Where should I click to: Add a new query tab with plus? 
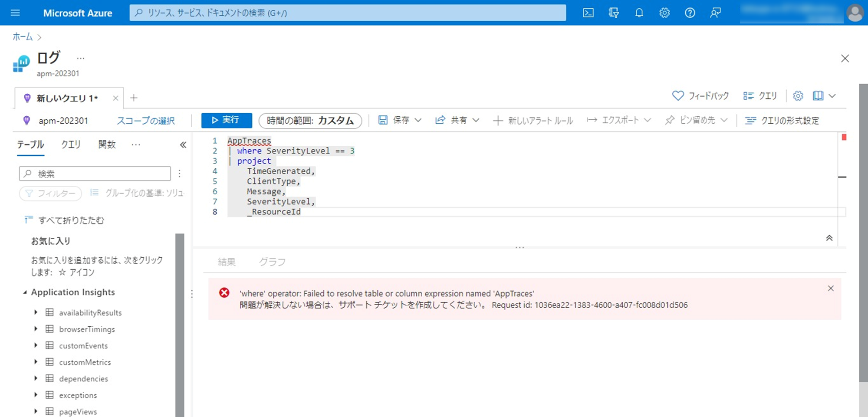(134, 98)
